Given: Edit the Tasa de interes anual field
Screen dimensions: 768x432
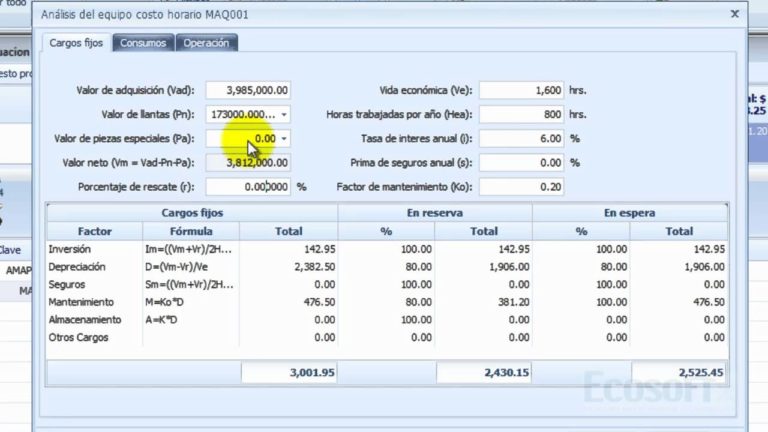Looking at the screenshot, I should (x=521, y=139).
